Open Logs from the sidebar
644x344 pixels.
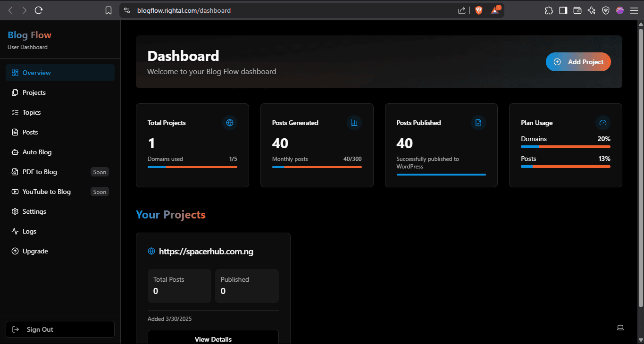pyautogui.click(x=60, y=231)
